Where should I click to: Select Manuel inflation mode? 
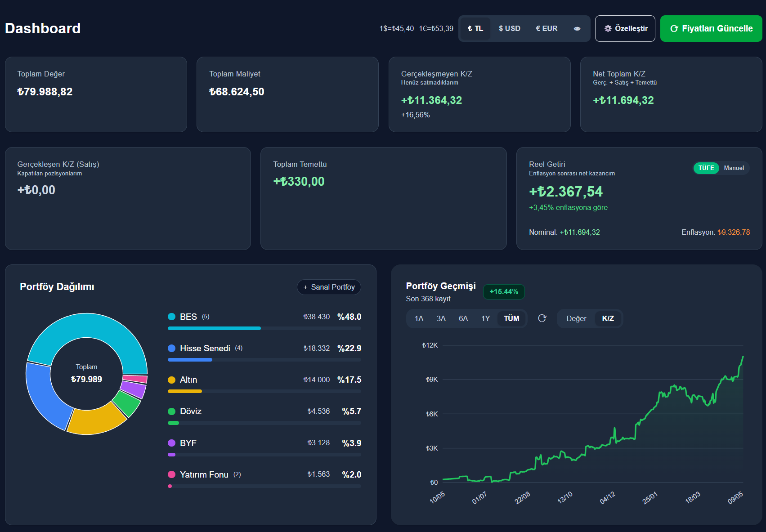(x=734, y=168)
